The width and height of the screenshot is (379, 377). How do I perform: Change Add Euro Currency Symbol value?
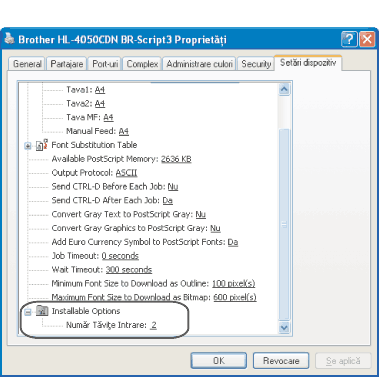point(233,242)
